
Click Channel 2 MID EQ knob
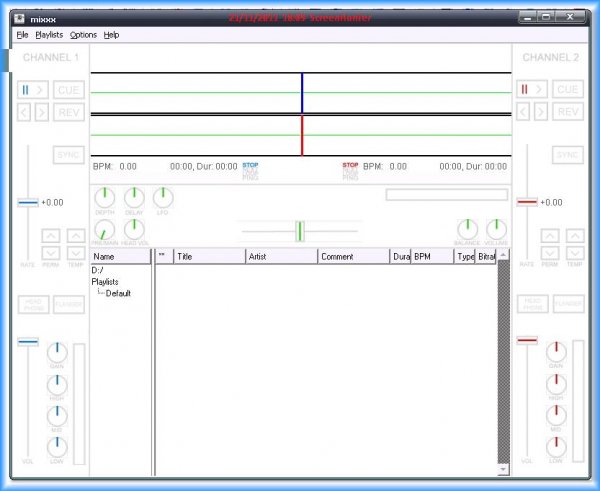click(556, 415)
